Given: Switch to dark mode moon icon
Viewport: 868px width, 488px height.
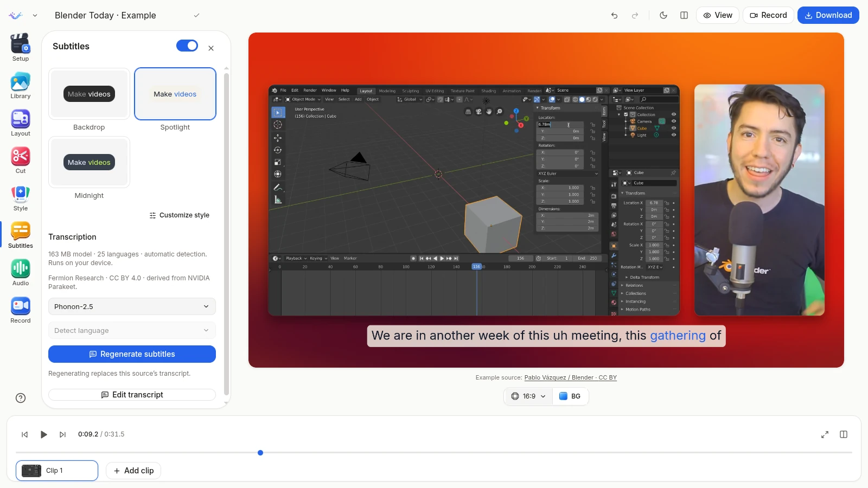Looking at the screenshot, I should (x=663, y=15).
